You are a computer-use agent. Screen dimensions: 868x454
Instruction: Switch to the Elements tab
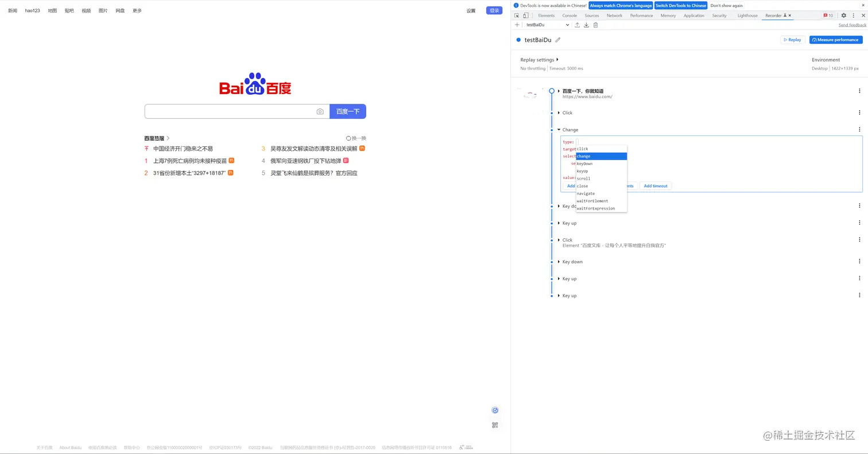coord(546,15)
